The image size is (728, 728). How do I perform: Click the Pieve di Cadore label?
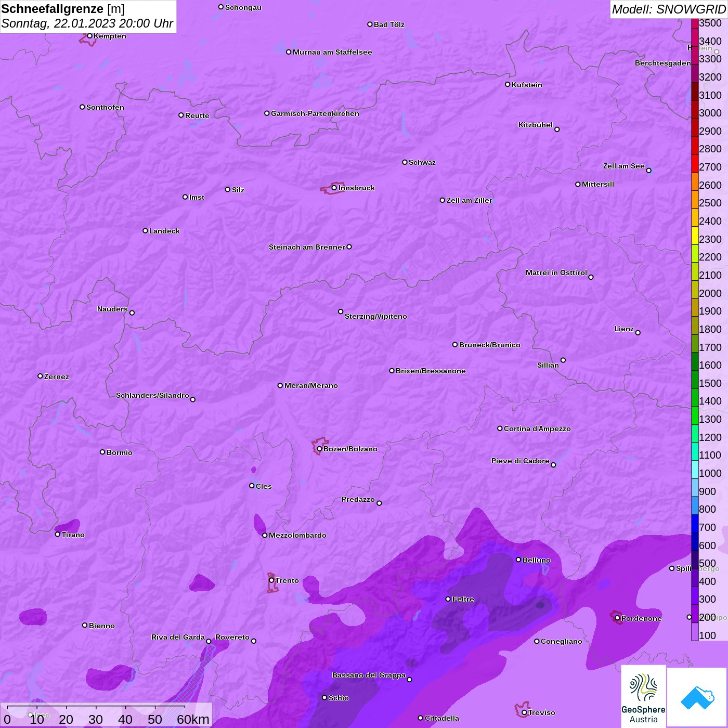click(521, 461)
